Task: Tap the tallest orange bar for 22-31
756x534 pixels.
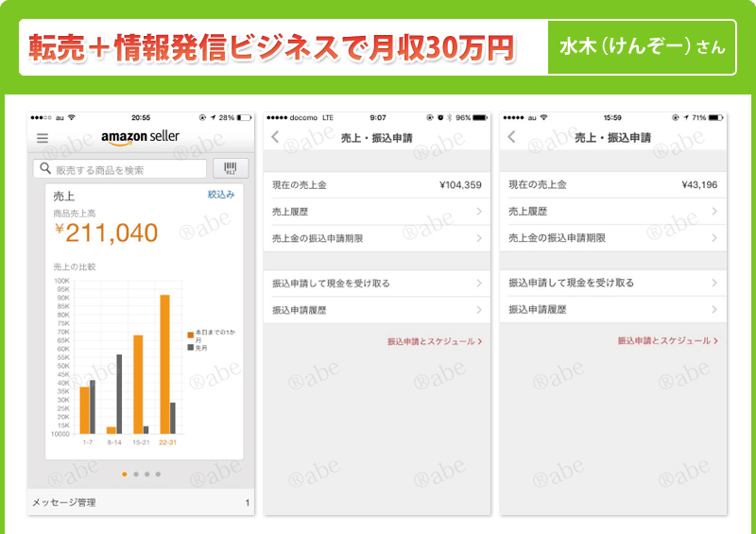Action: (x=164, y=363)
